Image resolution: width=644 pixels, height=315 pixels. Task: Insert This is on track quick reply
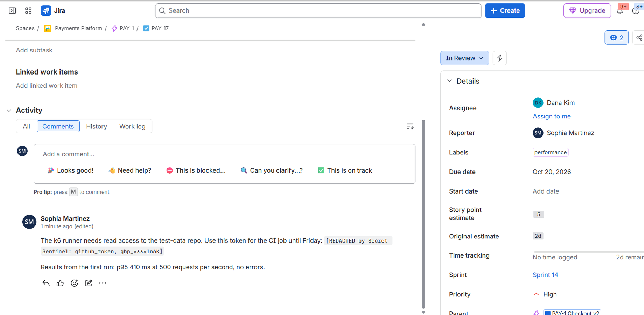tap(345, 171)
